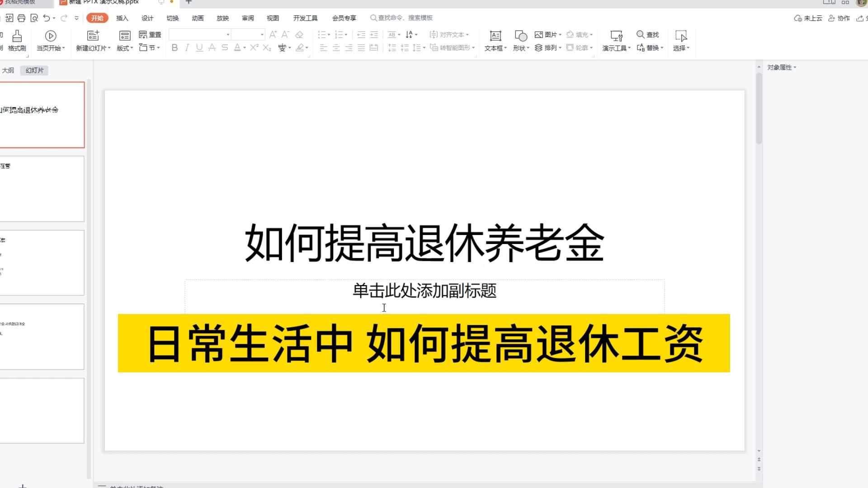Click the print icon in quick access bar
The image size is (868, 488).
(x=21, y=18)
